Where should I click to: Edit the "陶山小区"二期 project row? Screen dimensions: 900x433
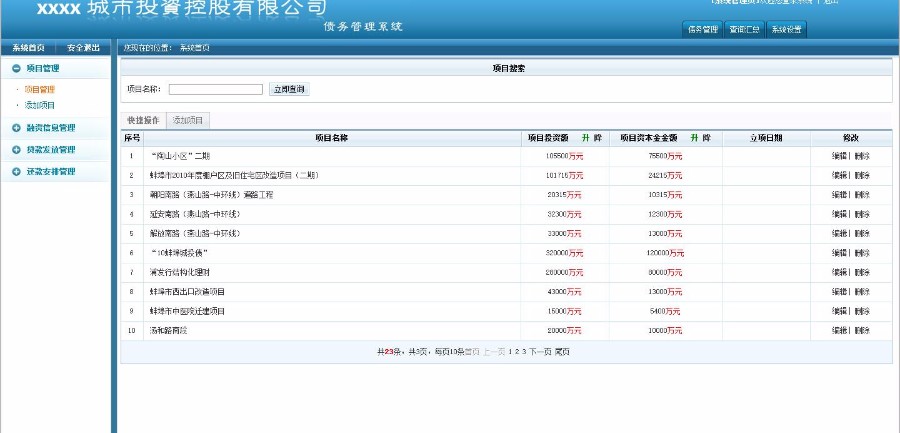tap(839, 156)
